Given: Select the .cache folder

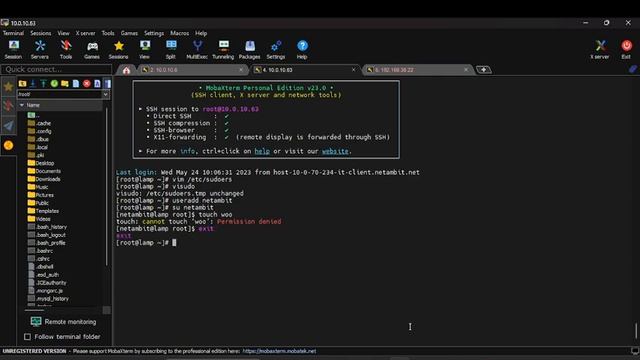Looking at the screenshot, I should [x=39, y=123].
